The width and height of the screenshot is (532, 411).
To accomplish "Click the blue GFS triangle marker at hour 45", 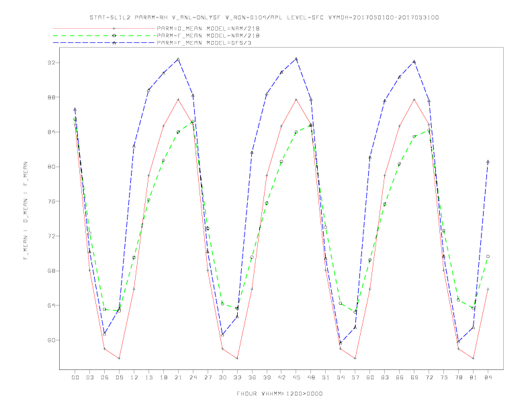I will (296, 58).
